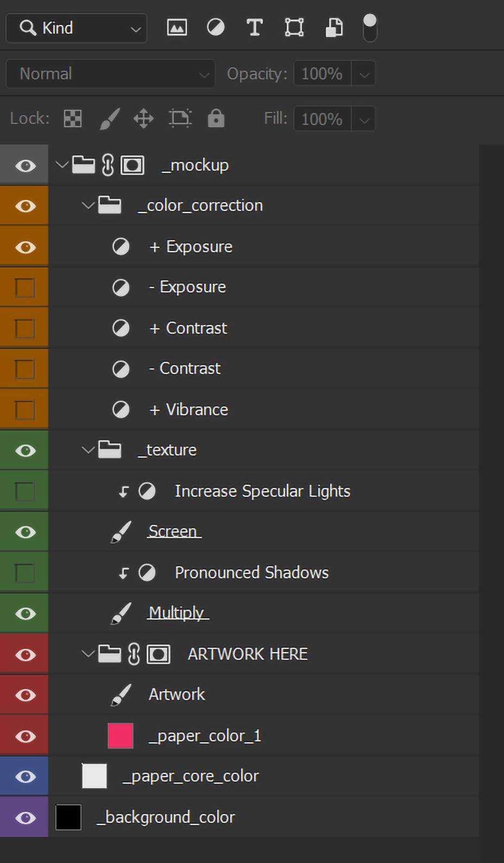The height and width of the screenshot is (863, 504).
Task: Filter for shape layers
Action: (x=294, y=27)
